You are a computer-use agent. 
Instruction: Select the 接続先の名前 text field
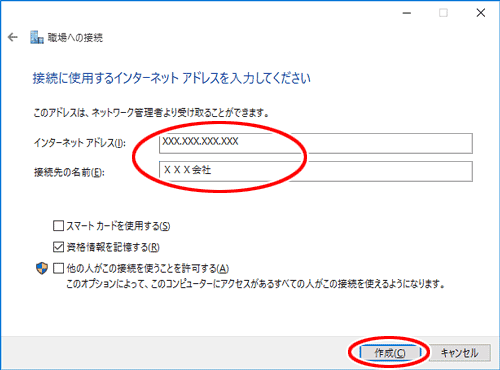pyautogui.click(x=316, y=171)
